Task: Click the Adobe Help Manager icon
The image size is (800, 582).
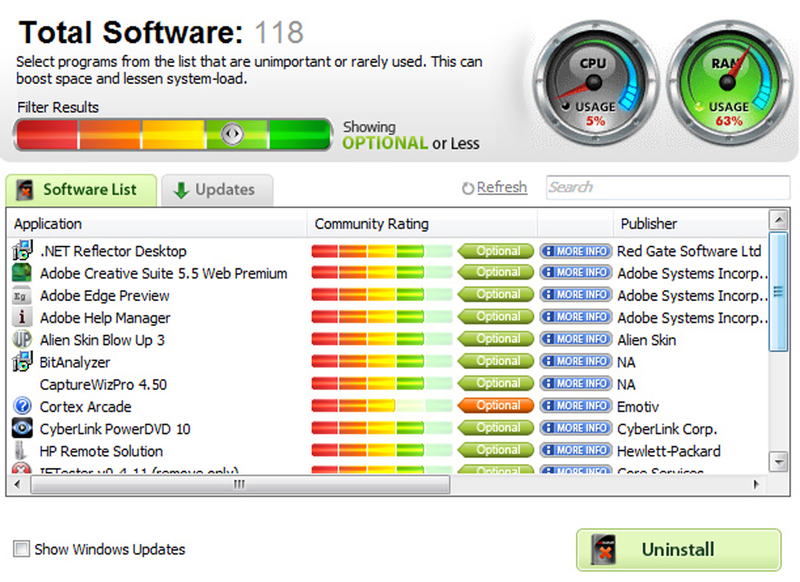Action: tap(21, 317)
